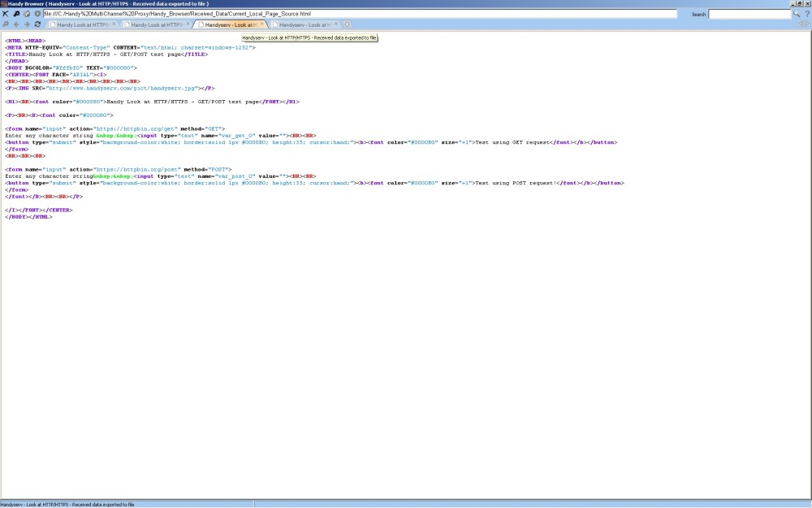The image size is (812, 508).
Task: Click inside the Search input field
Action: pyautogui.click(x=749, y=14)
